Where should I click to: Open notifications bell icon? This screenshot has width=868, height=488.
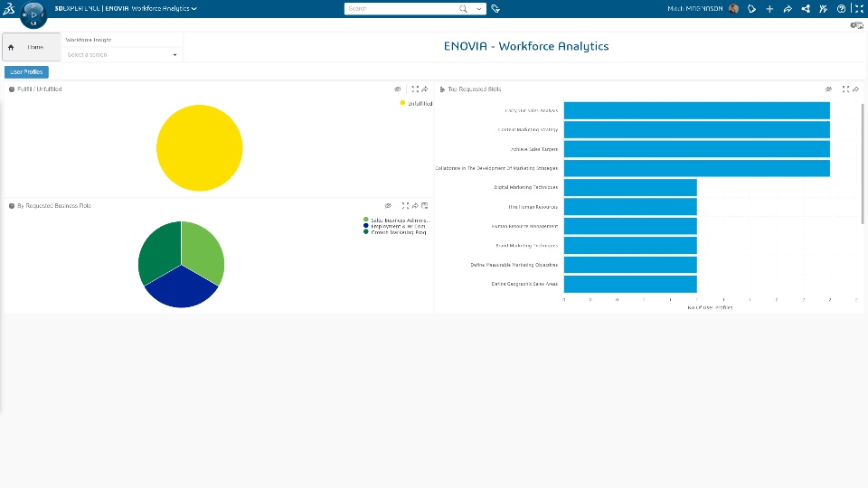[751, 9]
